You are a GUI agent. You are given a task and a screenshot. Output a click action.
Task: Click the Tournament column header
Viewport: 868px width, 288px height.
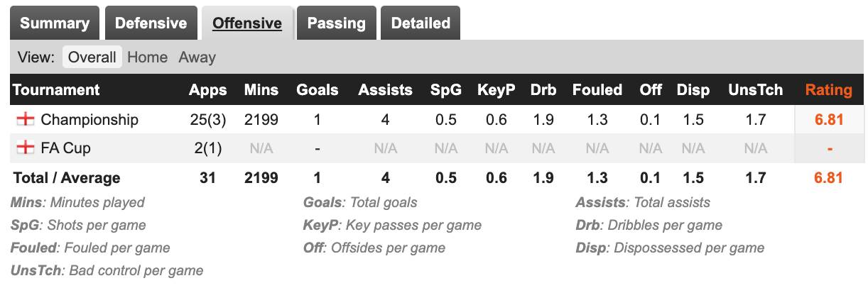point(56,90)
